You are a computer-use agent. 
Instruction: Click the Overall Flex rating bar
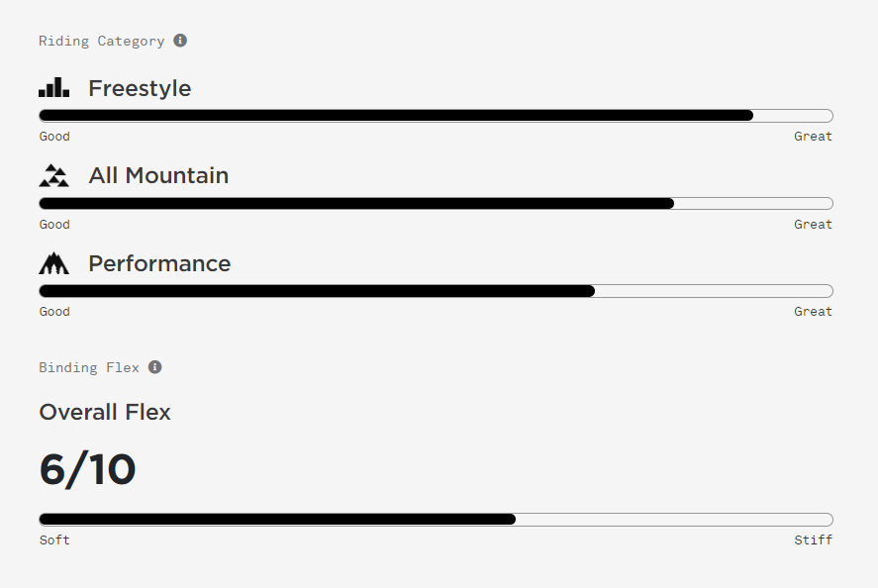pyautogui.click(x=436, y=519)
